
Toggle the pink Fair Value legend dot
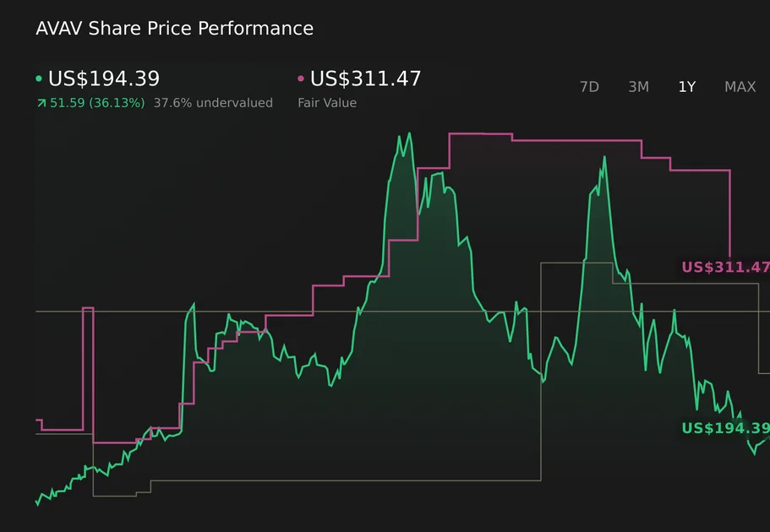click(300, 78)
